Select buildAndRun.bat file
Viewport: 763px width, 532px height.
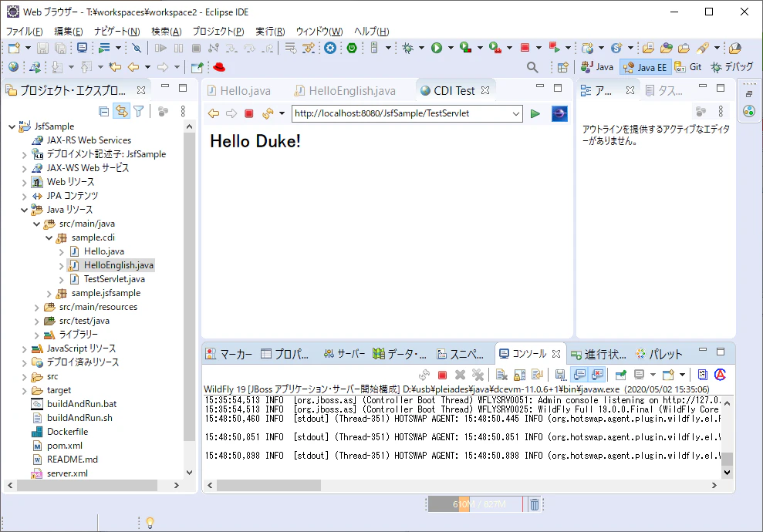coord(82,404)
